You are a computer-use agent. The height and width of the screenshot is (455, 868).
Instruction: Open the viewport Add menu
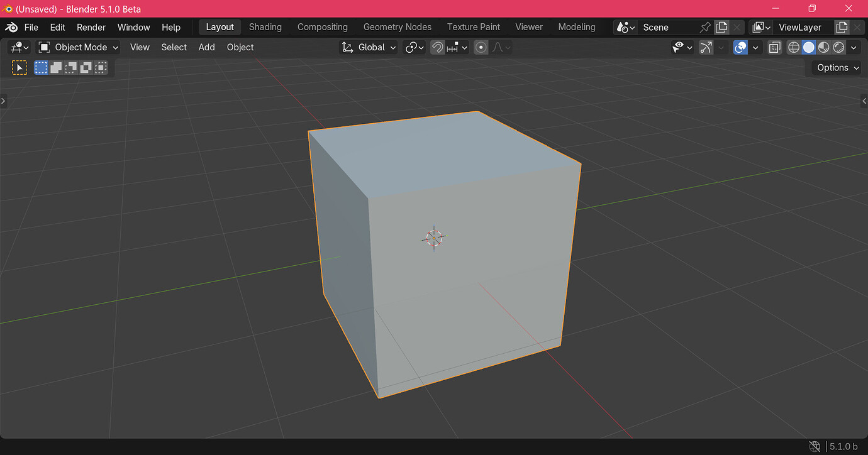tap(206, 47)
